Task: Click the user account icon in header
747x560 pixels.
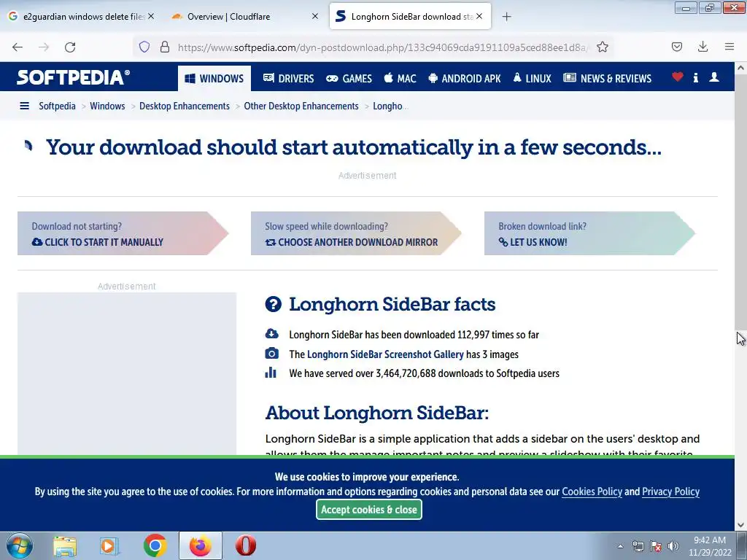Action: pyautogui.click(x=713, y=77)
